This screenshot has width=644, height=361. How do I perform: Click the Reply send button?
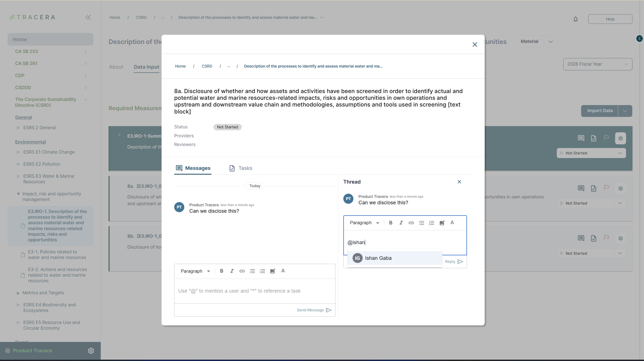click(454, 262)
